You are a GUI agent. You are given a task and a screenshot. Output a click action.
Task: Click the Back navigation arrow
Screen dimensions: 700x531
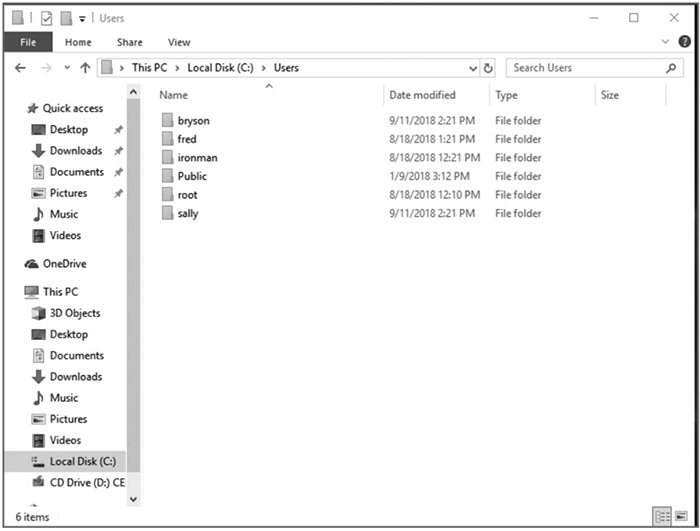[x=20, y=68]
